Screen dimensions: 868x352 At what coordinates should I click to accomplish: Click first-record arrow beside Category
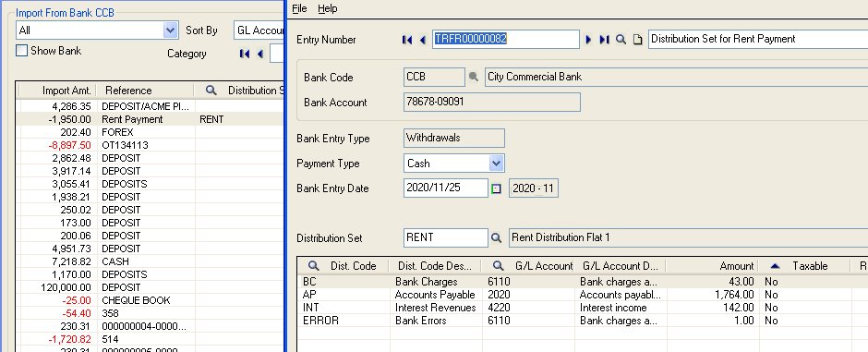(x=245, y=54)
